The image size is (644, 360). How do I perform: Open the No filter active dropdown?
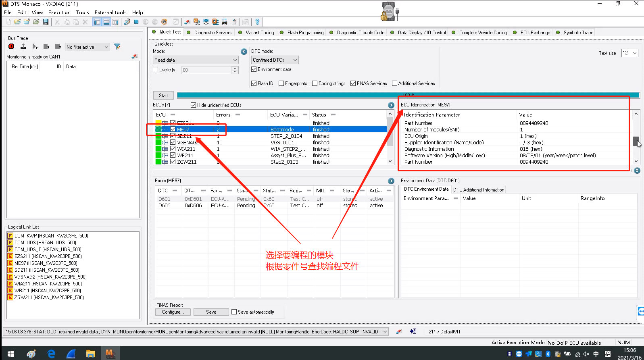pyautogui.click(x=88, y=47)
